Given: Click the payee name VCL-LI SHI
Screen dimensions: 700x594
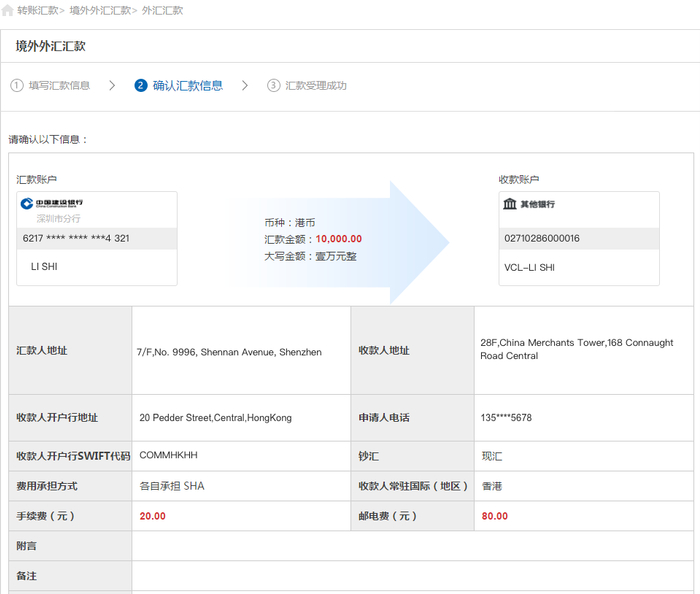Looking at the screenshot, I should click(529, 268).
